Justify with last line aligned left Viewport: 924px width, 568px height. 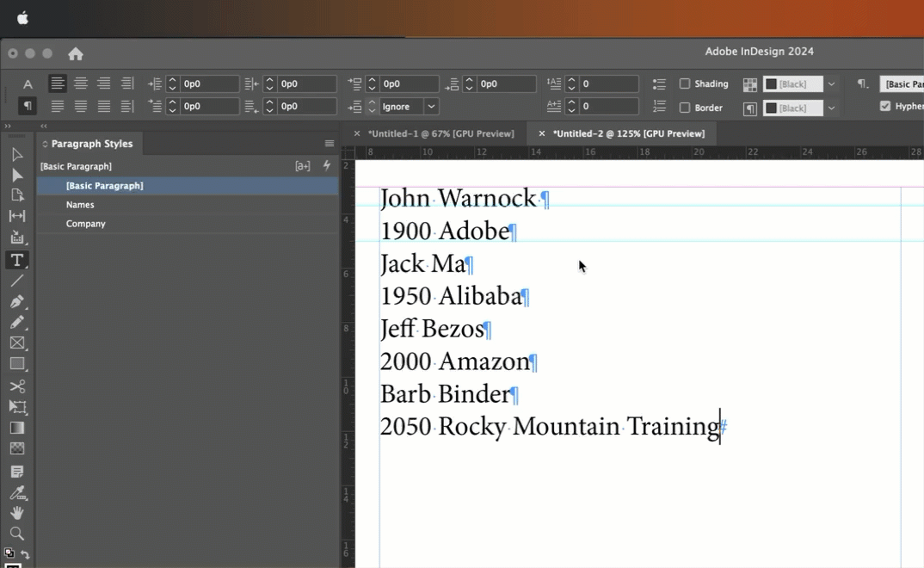57,106
